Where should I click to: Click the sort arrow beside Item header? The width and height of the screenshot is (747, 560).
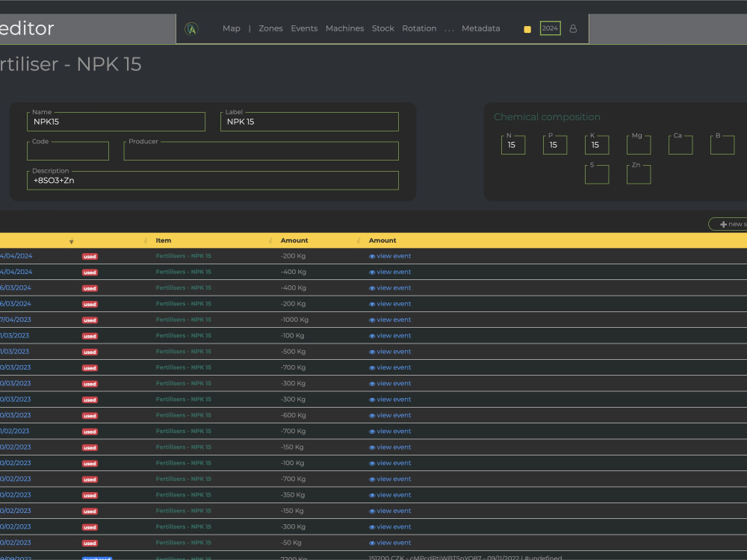(x=270, y=241)
